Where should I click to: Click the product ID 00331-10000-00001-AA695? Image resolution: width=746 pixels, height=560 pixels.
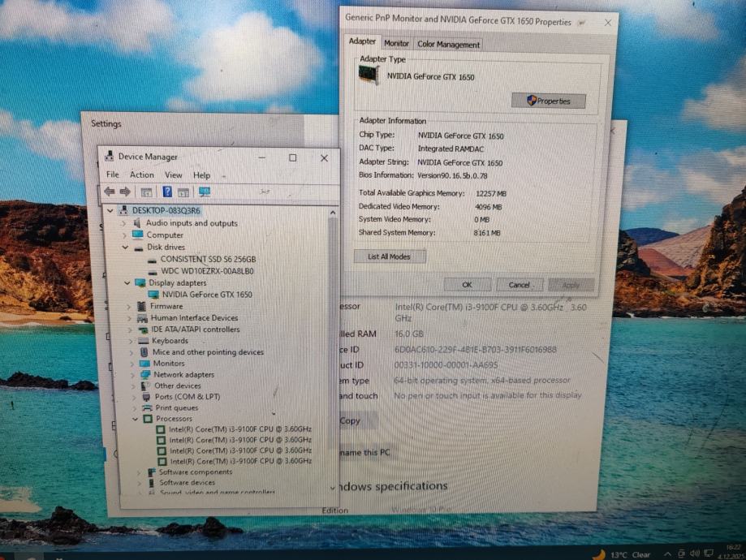(x=446, y=365)
